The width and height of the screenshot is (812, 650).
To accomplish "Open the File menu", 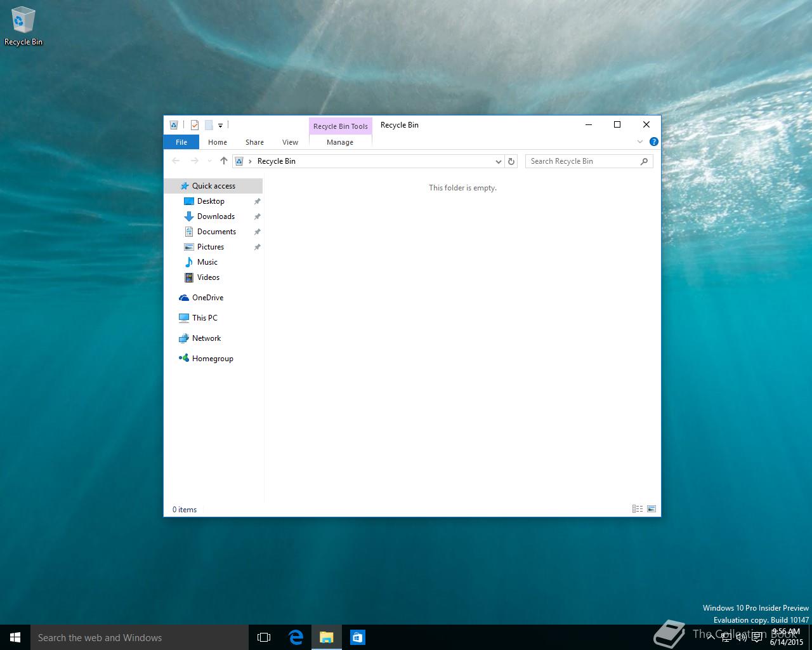I will pos(181,142).
